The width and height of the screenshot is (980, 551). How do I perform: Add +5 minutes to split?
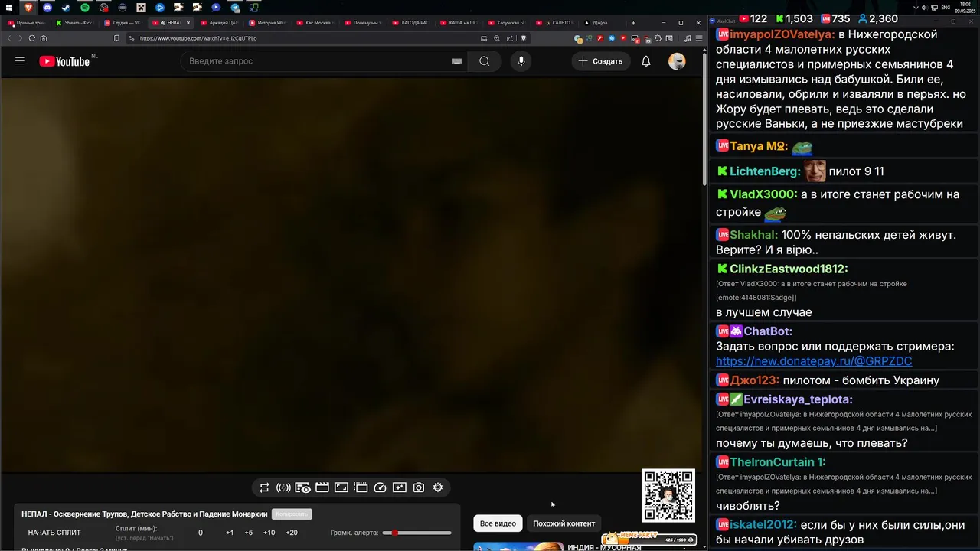(x=249, y=533)
